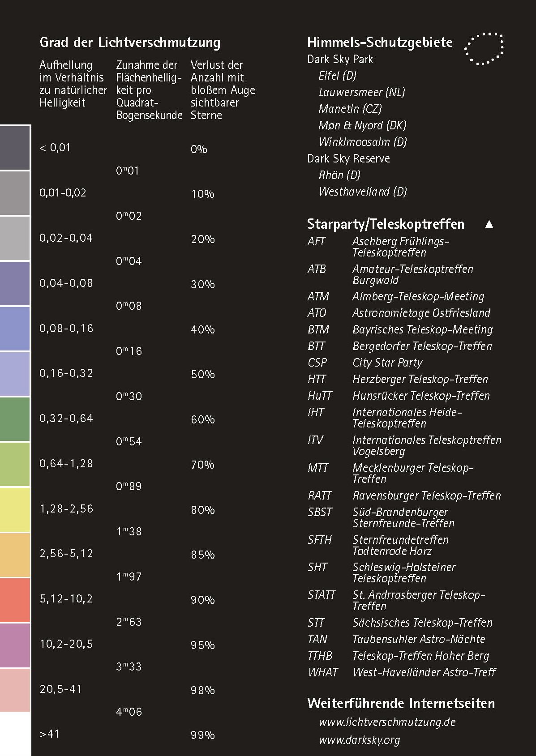Select the 99% star loss value

tap(203, 735)
